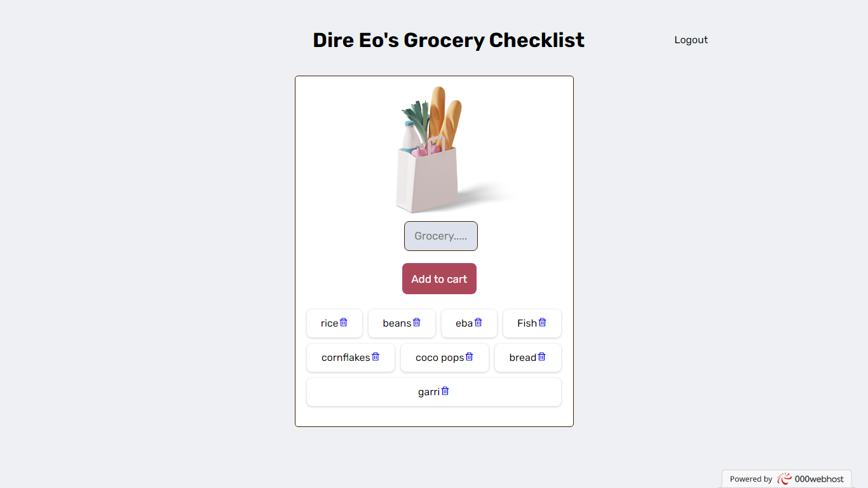Delete rice using its trash icon
The image size is (868, 488).
[x=344, y=322]
